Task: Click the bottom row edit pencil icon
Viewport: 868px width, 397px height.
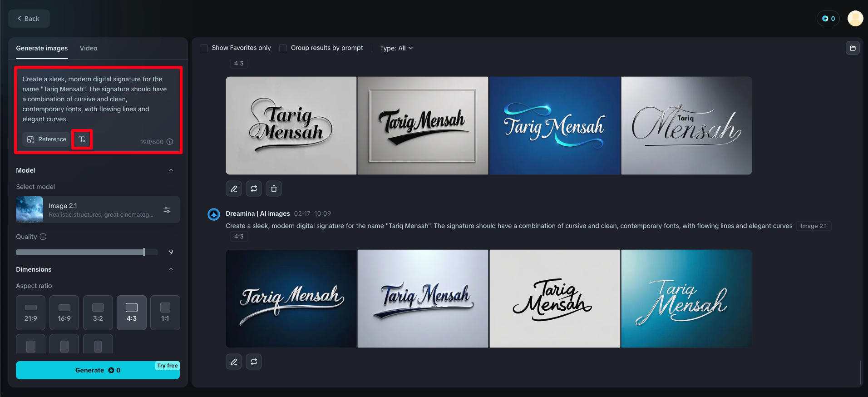Action: tap(234, 362)
